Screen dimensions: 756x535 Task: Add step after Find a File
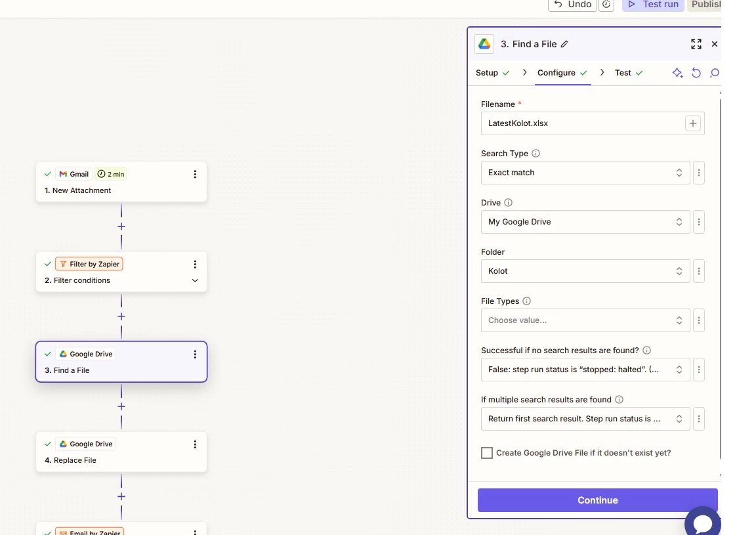click(x=121, y=407)
